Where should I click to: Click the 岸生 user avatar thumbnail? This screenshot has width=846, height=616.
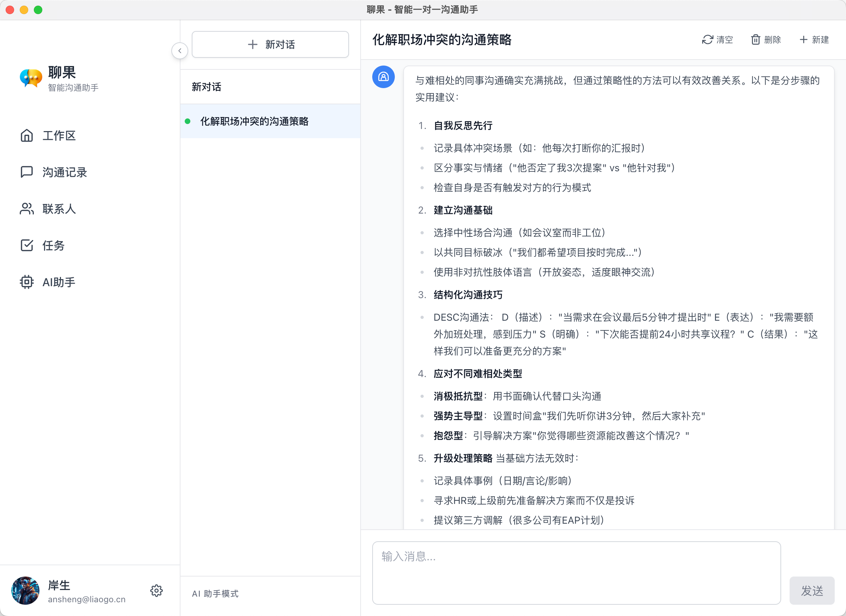pyautogui.click(x=25, y=591)
